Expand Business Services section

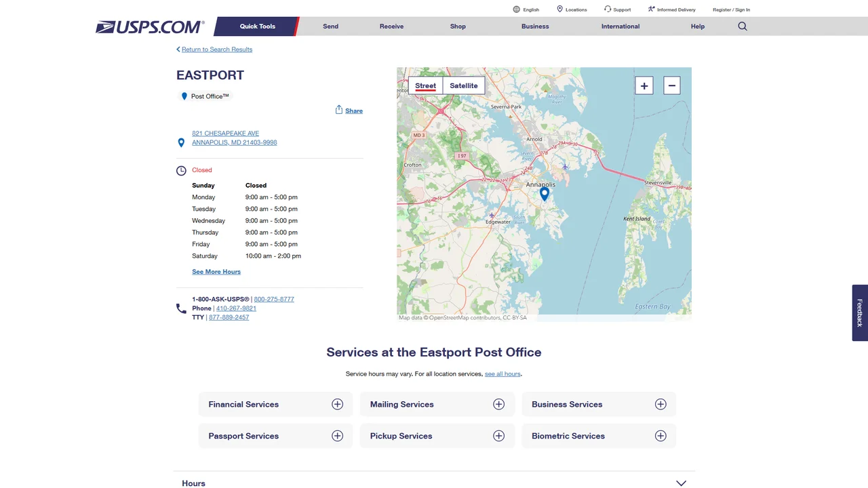(599, 404)
